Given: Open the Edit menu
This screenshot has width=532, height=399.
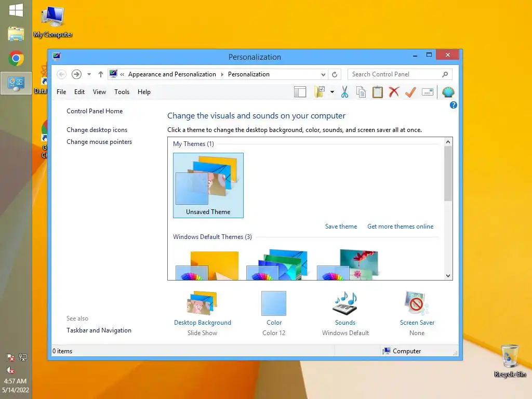Looking at the screenshot, I should tap(79, 92).
